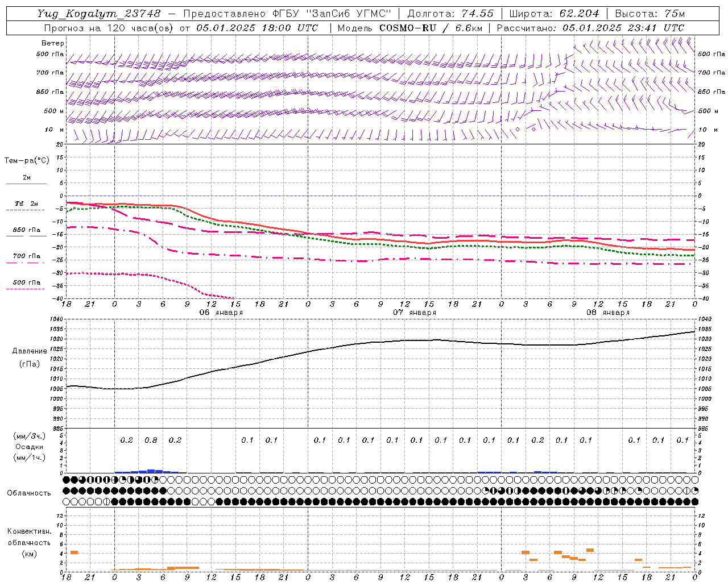Click the orange convective bar before 21h on 05 января
728x582 pixels.
pyautogui.click(x=74, y=552)
